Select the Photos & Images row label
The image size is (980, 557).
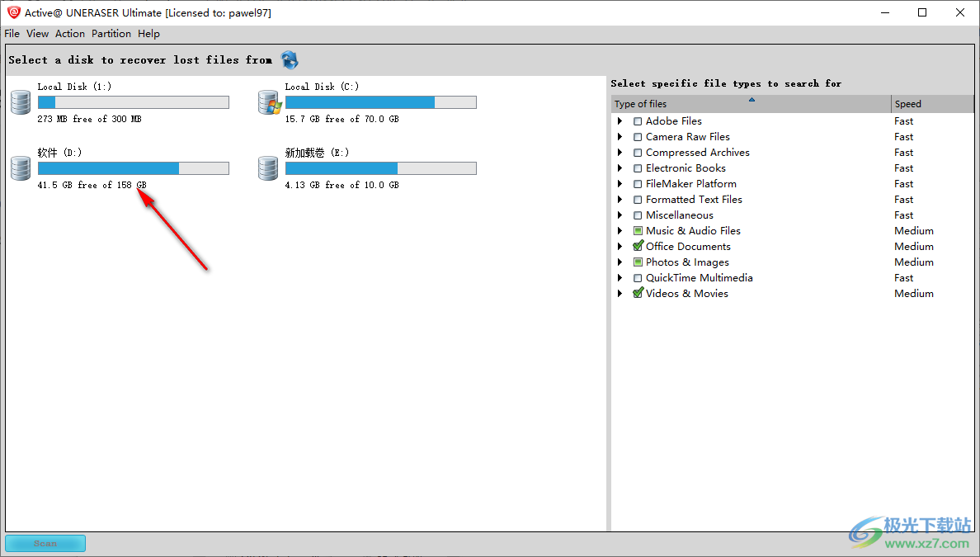tap(687, 262)
